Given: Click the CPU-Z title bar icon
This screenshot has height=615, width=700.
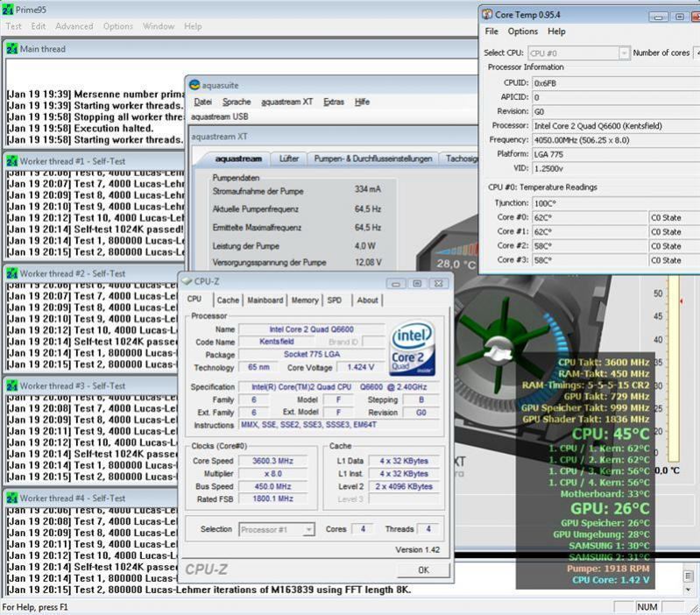Looking at the screenshot, I should (186, 281).
